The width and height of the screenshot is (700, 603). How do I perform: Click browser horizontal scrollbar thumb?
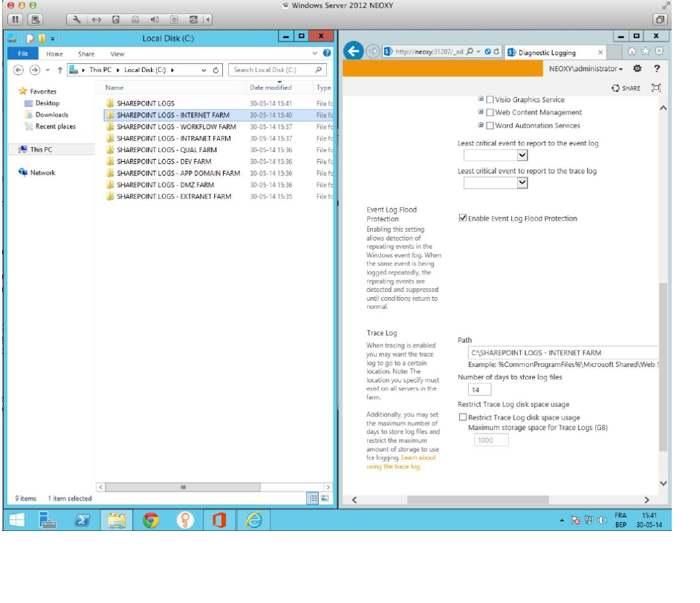(478, 500)
